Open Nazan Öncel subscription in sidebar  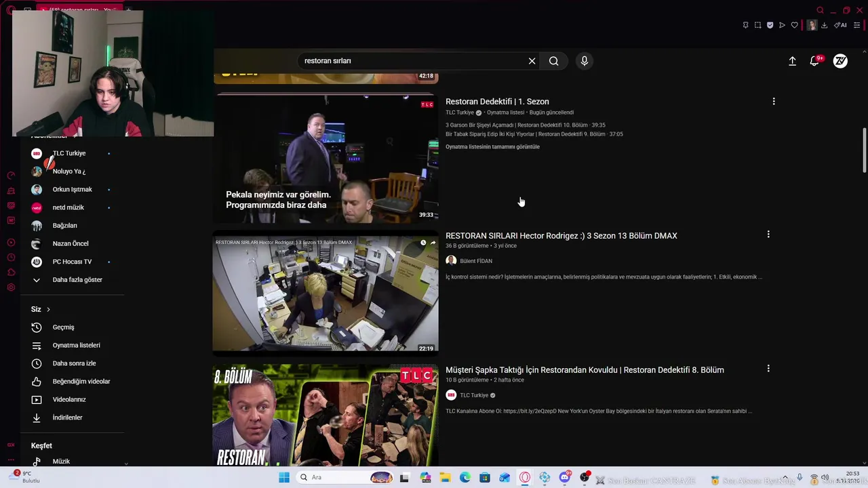coord(71,244)
